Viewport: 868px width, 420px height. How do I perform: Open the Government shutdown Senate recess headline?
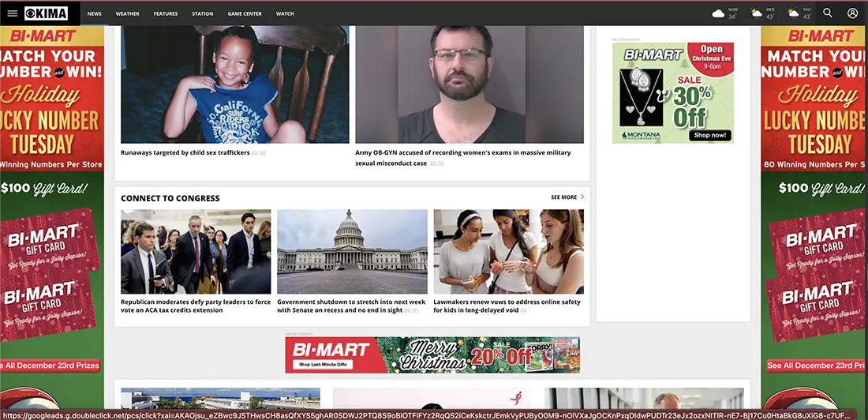coord(351,306)
